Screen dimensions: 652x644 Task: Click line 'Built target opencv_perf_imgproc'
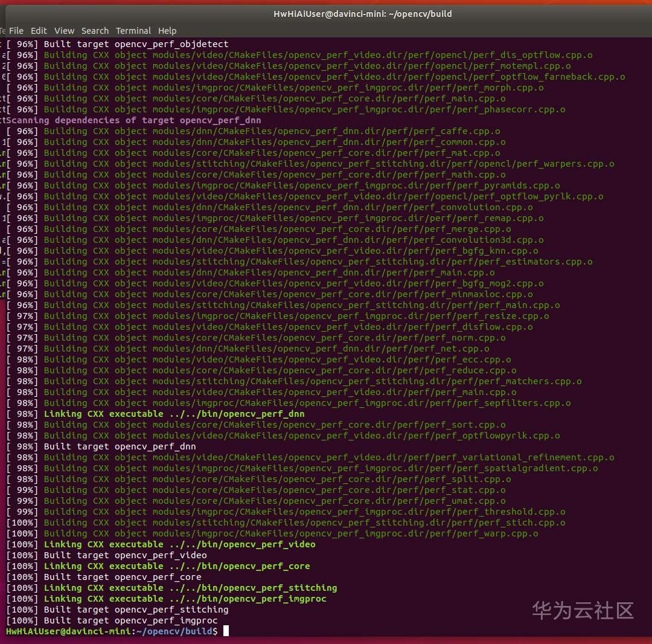pos(112,620)
